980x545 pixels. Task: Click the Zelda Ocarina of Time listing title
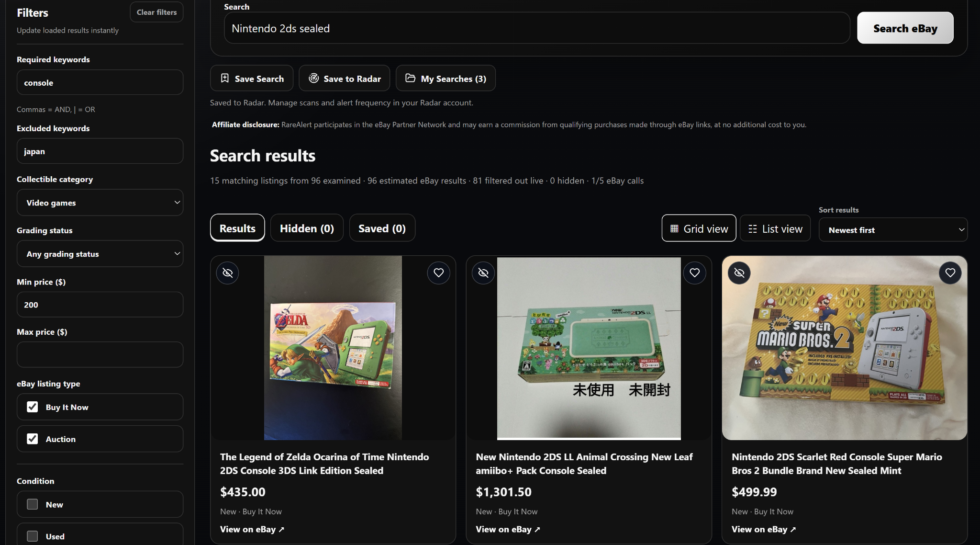[x=324, y=464]
